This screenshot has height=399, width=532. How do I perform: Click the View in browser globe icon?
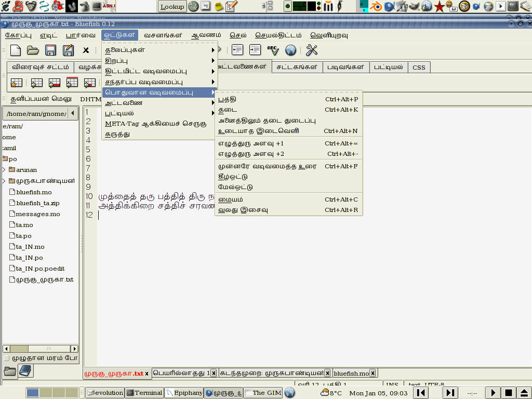tap(290, 50)
